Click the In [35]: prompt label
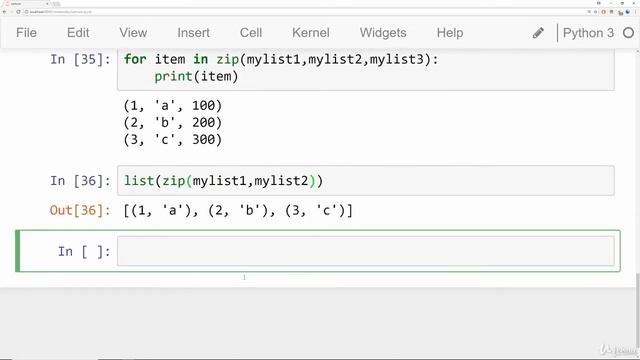Screen dimensions: 640x360 pyautogui.click(x=80, y=60)
